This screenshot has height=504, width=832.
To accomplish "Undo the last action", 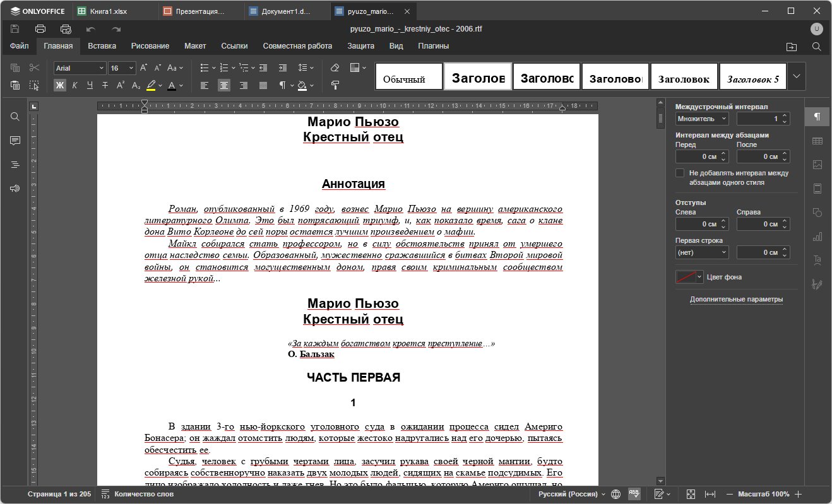I will 91,29.
